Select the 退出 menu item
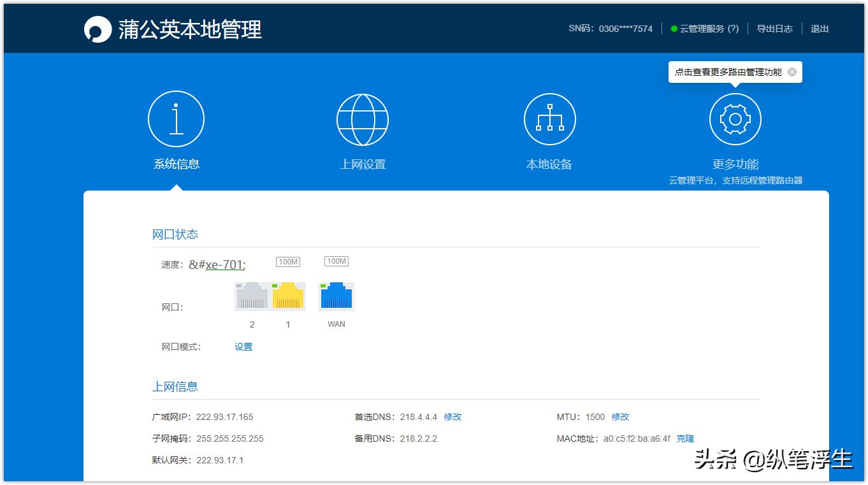The height and width of the screenshot is (485, 868). (819, 28)
